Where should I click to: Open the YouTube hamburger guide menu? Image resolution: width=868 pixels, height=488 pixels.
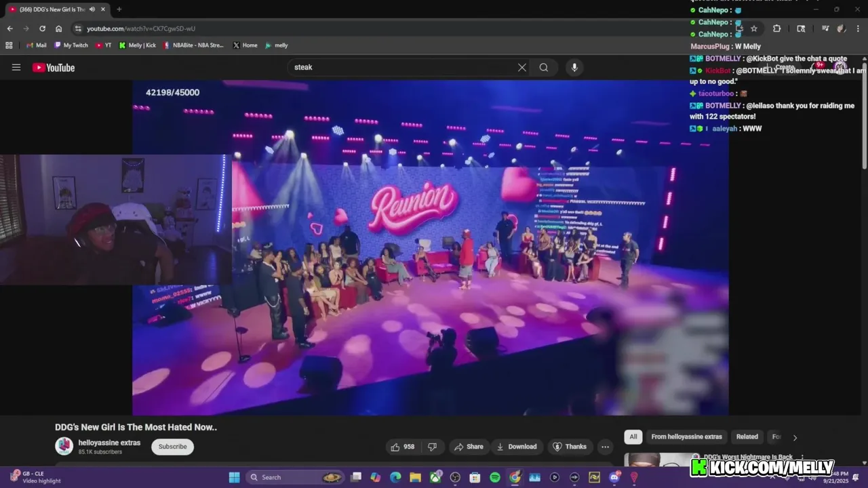click(x=16, y=67)
